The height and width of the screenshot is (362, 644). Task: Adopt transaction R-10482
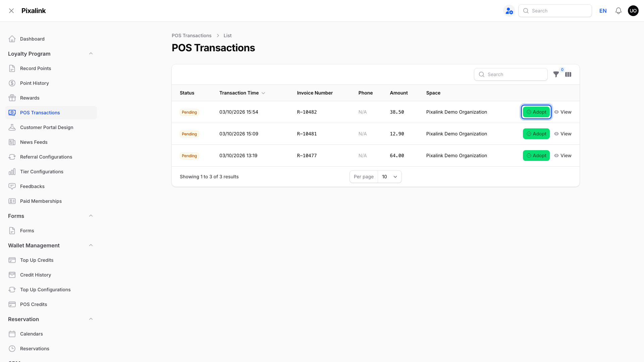point(536,112)
